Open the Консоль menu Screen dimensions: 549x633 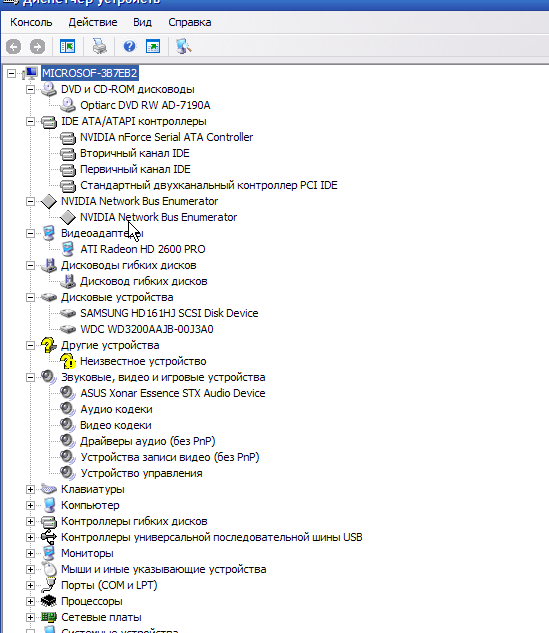pos(31,22)
